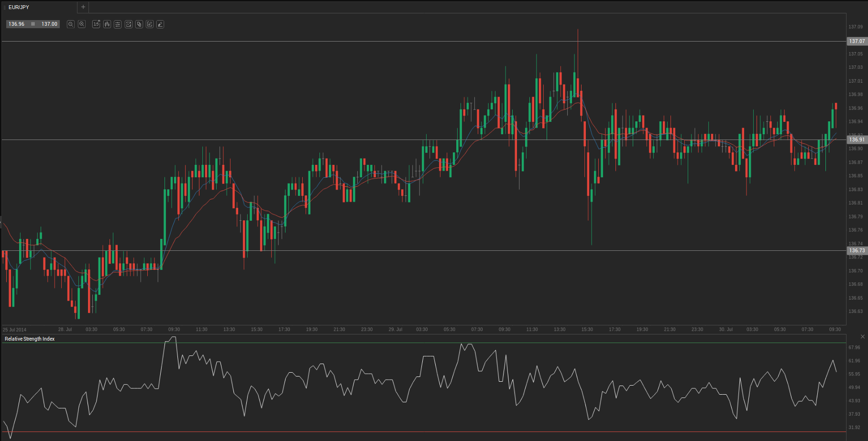Viewport: 868px width, 441px height.
Task: Click the Relative Strength Index label
Action: [30, 339]
